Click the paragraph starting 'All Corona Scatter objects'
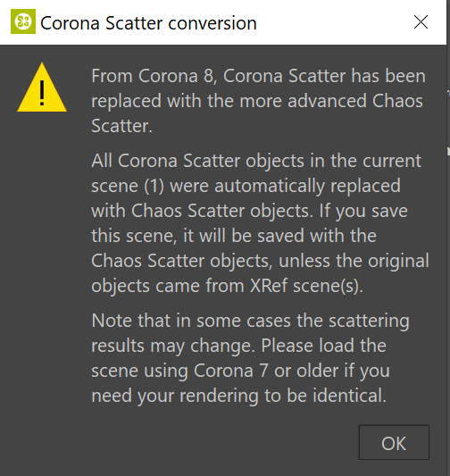 point(260,223)
